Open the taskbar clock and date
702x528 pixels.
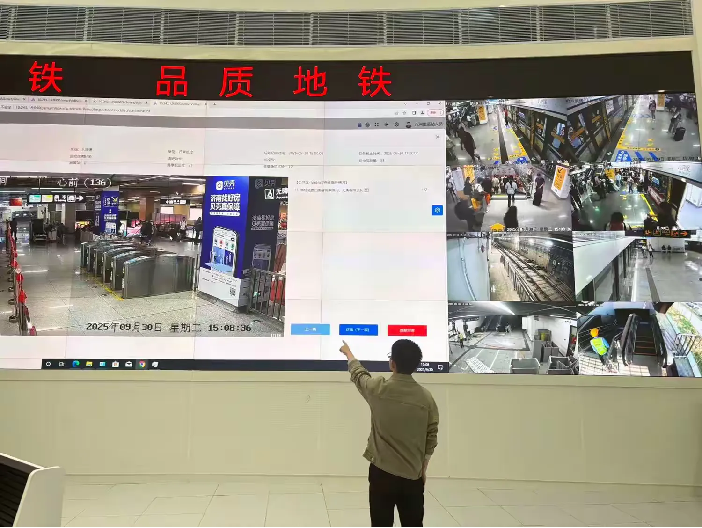click(x=424, y=367)
